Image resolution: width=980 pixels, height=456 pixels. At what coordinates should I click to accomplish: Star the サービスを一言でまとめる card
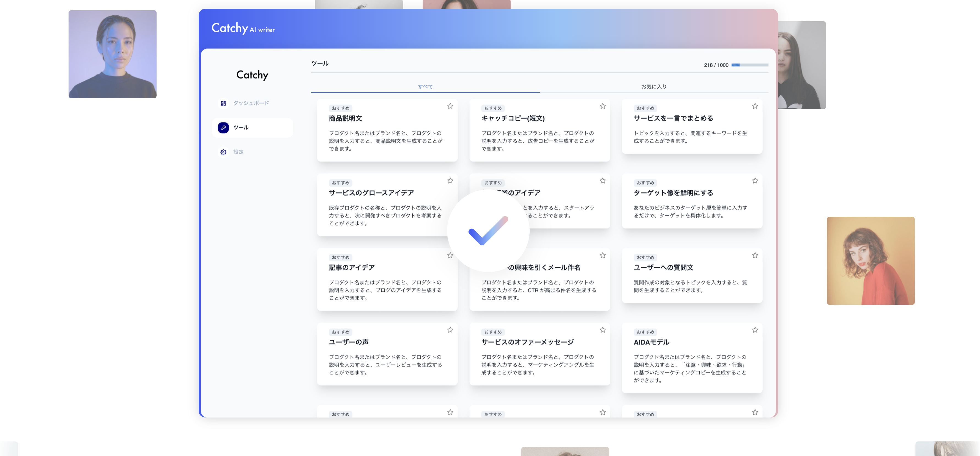pos(755,106)
